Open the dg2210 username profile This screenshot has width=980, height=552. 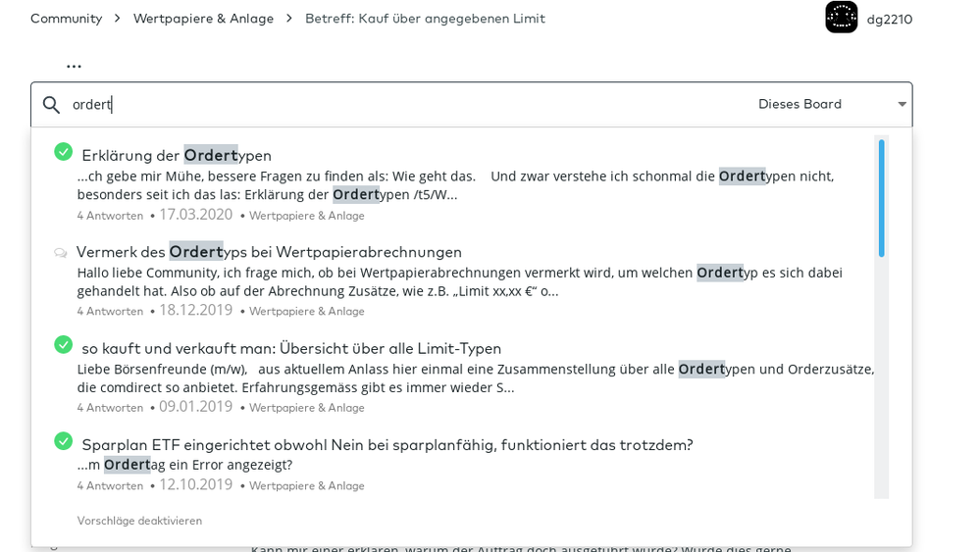tap(890, 20)
